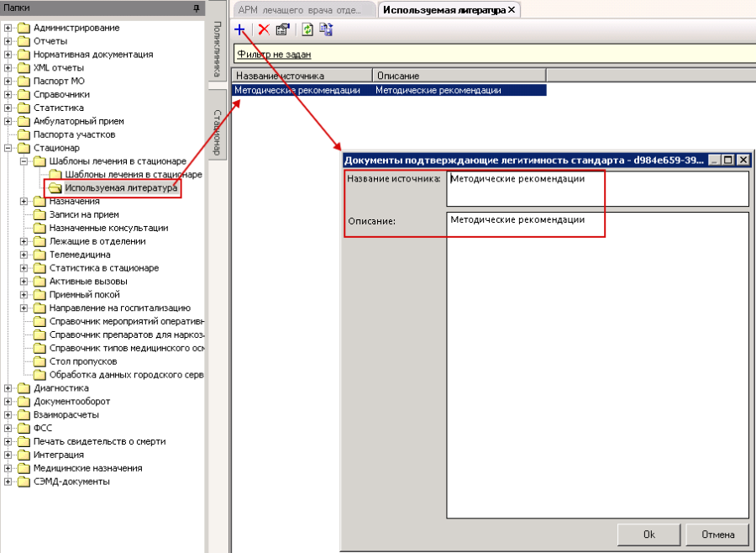Open the Справочник типов медицинского folder
Viewport: 756px width, 553px height.
pyautogui.click(x=126, y=349)
